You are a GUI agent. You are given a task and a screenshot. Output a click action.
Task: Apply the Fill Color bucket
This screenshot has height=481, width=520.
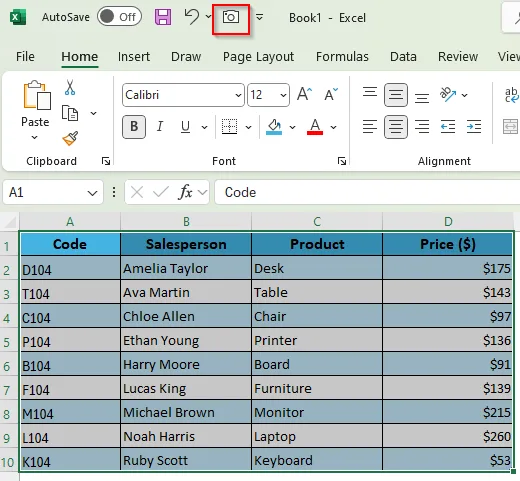point(274,127)
